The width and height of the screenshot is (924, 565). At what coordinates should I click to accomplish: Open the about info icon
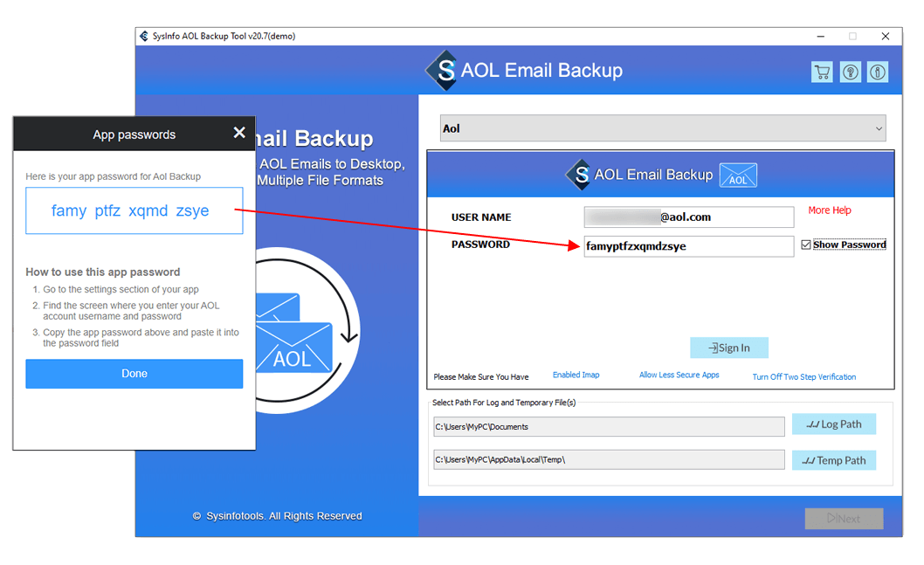click(x=878, y=72)
